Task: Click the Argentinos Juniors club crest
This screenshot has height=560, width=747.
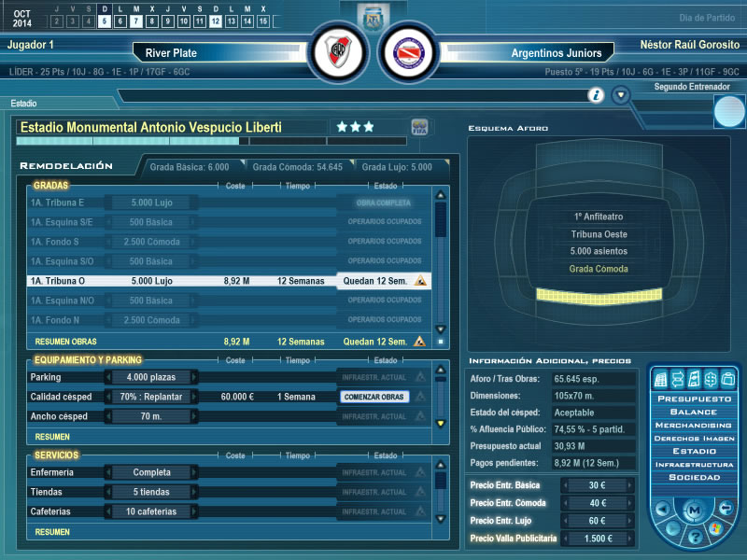Action: click(x=409, y=52)
